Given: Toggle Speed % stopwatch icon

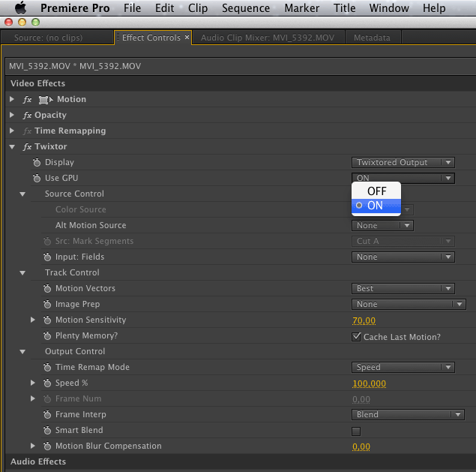Looking at the screenshot, I should tap(47, 383).
